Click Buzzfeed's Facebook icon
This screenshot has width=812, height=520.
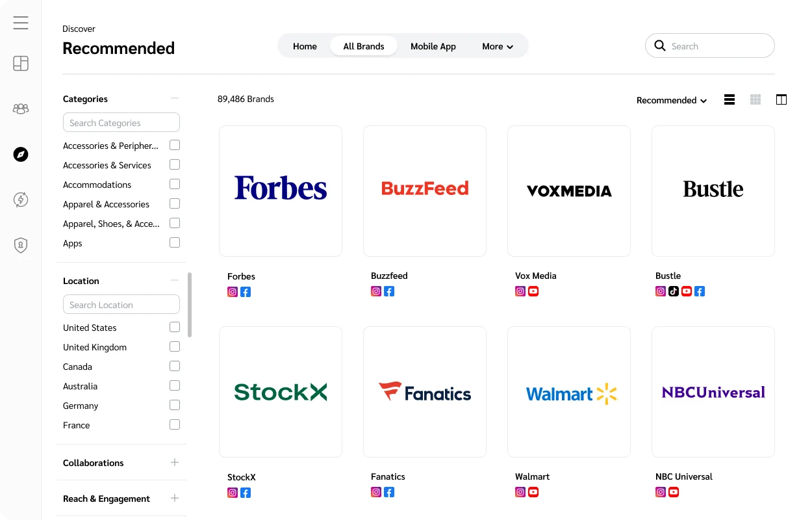(x=389, y=291)
